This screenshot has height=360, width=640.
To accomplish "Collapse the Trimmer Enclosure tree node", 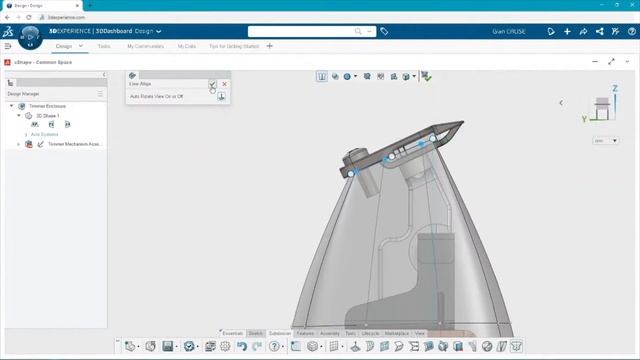I will pos(11,106).
